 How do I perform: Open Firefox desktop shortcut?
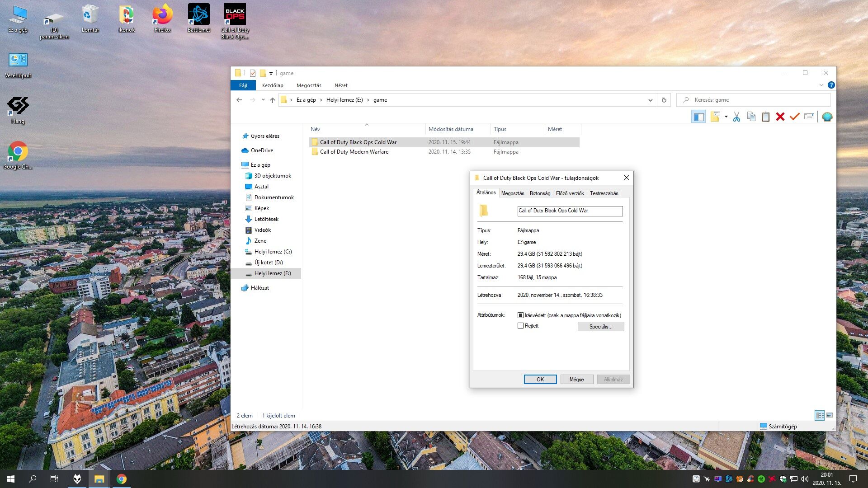tap(162, 19)
